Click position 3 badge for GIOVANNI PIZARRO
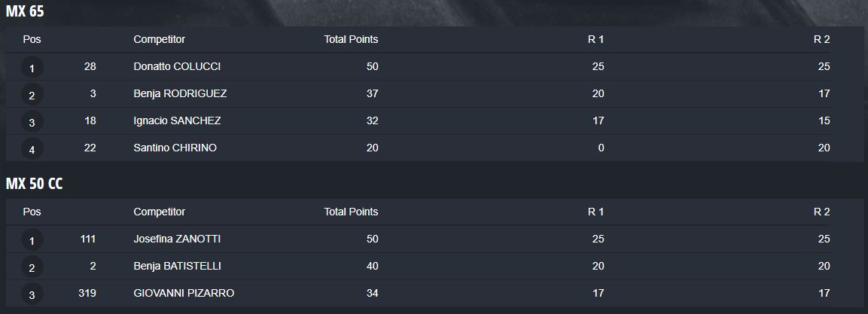This screenshot has height=314, width=868. point(32,294)
